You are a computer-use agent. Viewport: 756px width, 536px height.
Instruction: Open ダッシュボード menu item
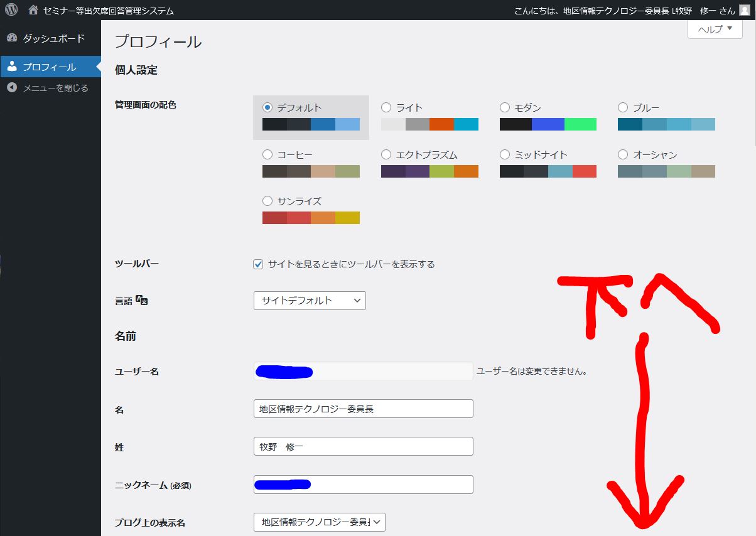coord(53,38)
